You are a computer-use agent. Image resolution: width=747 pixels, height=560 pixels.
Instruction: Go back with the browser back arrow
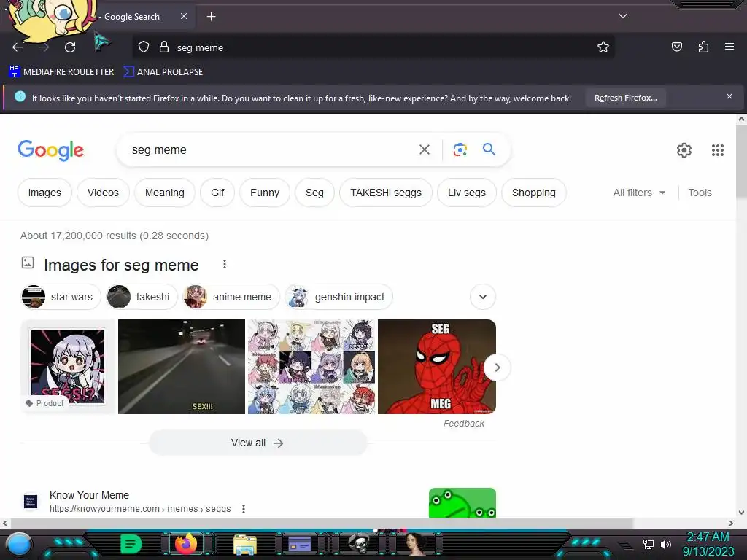click(x=18, y=47)
